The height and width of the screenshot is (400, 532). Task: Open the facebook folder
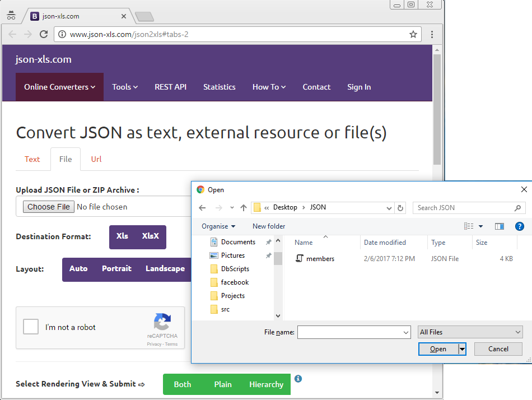pos(235,282)
